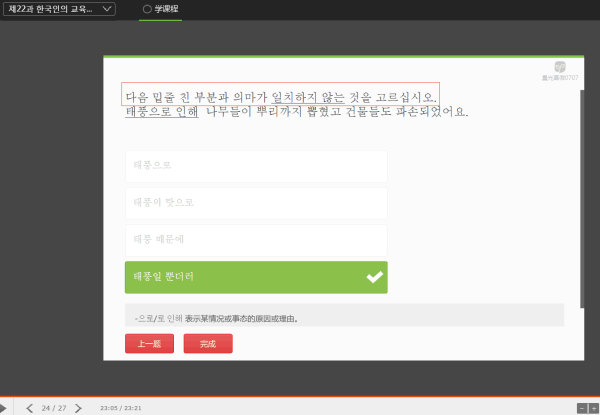Select answer option 태풍으로
This screenshot has width=600, height=415.
pyautogui.click(x=256, y=166)
